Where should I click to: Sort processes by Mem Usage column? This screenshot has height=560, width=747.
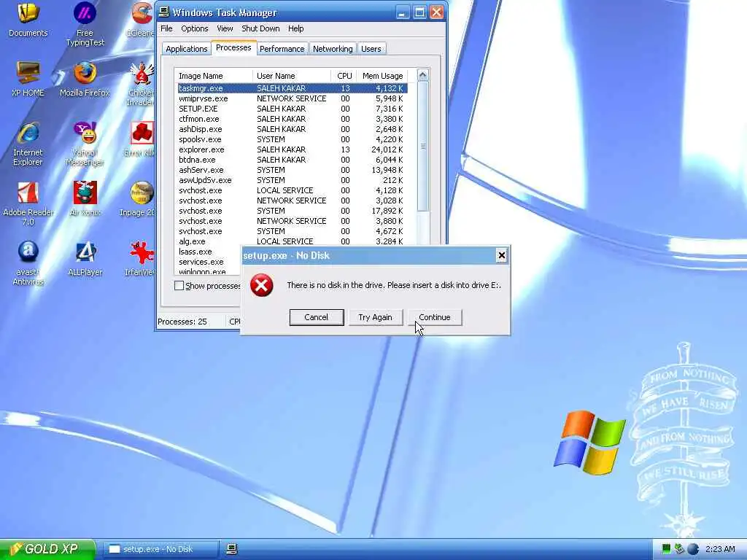point(382,76)
